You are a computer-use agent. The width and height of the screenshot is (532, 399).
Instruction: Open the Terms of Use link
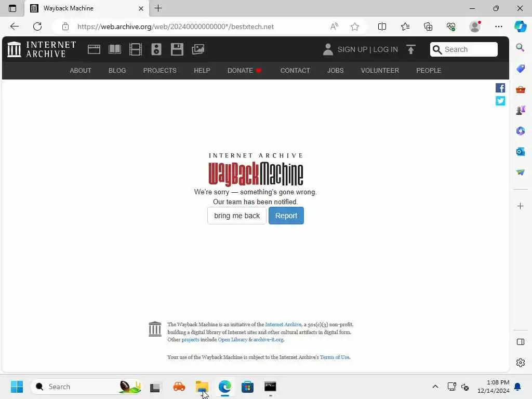334,357
